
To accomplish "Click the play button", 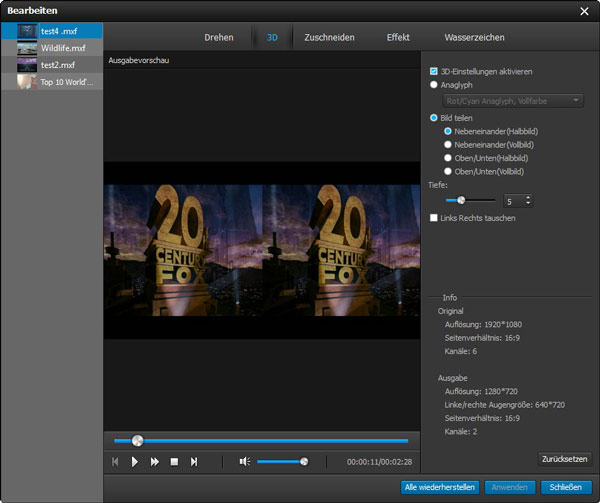I will point(135,461).
